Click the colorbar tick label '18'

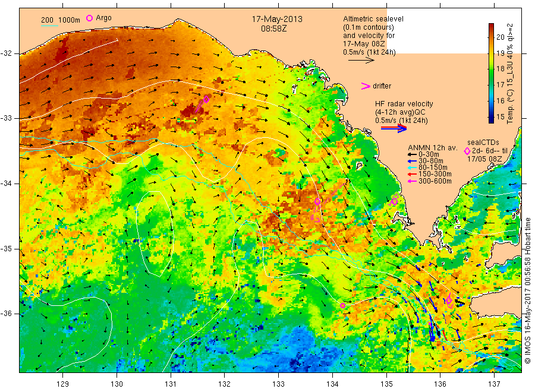(x=500, y=69)
